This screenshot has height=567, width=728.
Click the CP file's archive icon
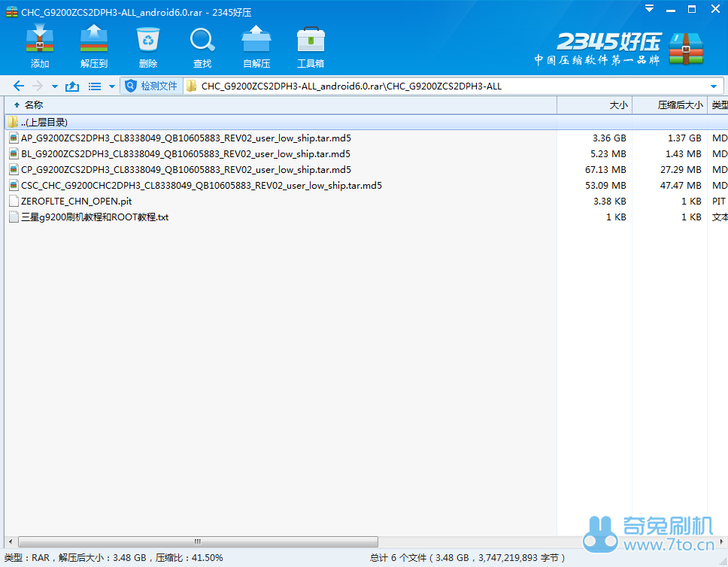coord(14,169)
